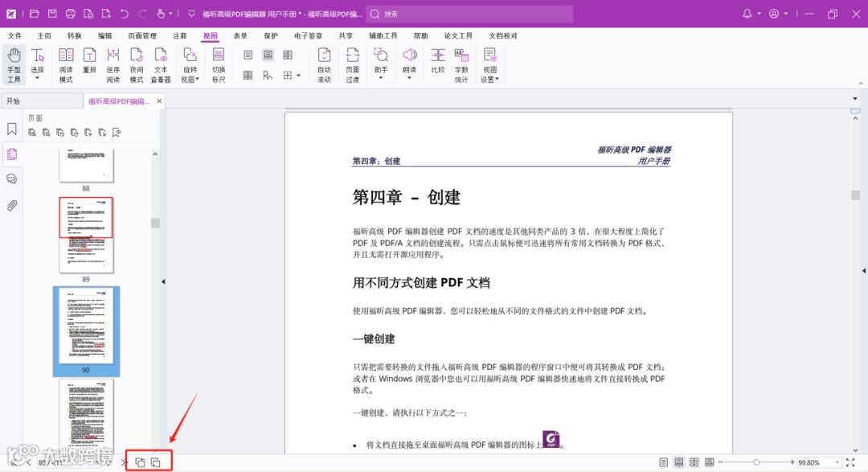Switch to the Start (开始) document tab

[x=42, y=101]
